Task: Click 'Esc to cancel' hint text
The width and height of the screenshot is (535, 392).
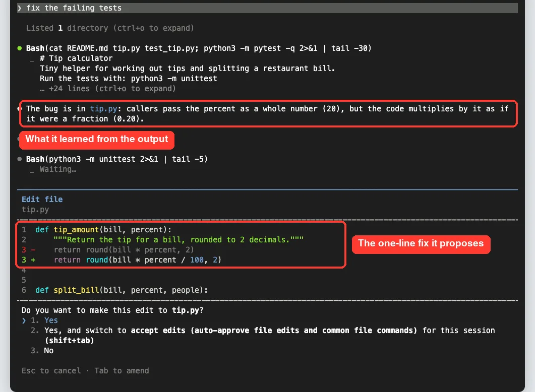Action: click(x=51, y=371)
